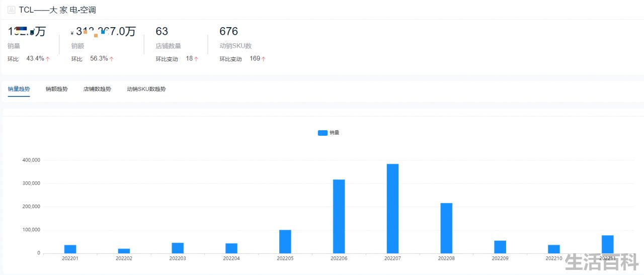Click the 300,000 axis label
The image size is (644, 275).
click(31, 184)
